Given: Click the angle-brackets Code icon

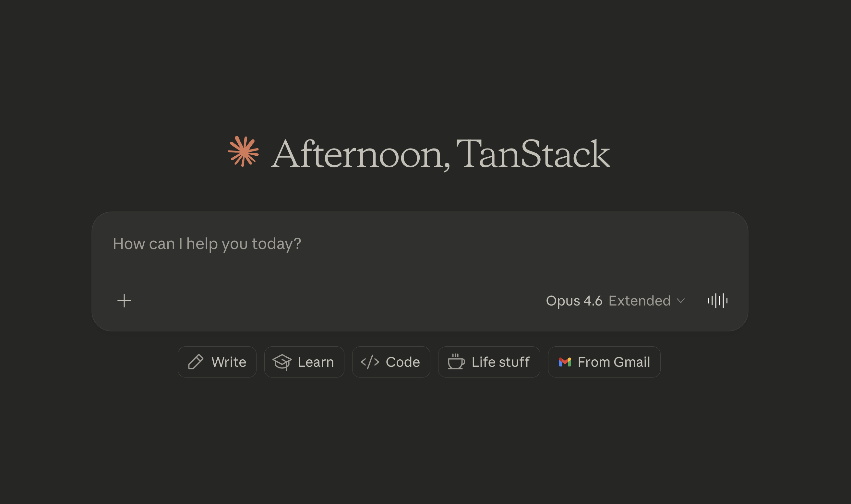Looking at the screenshot, I should [x=370, y=362].
